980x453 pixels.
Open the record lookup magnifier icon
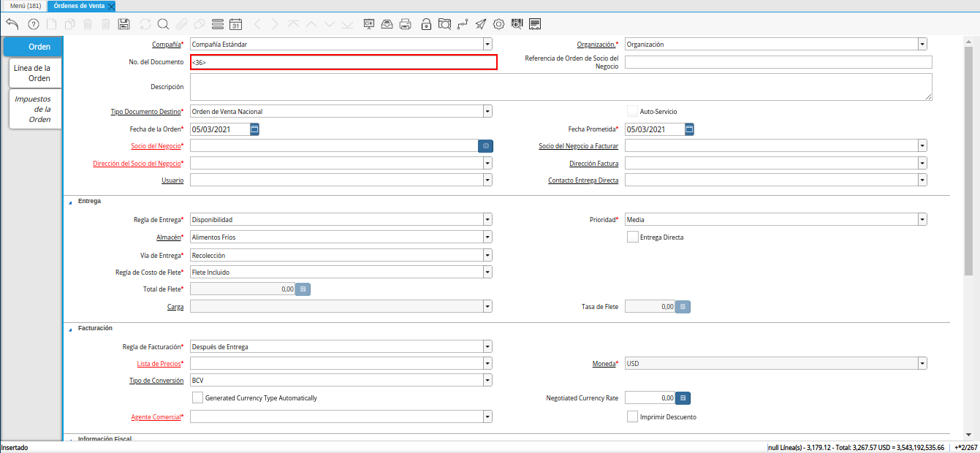[x=163, y=24]
